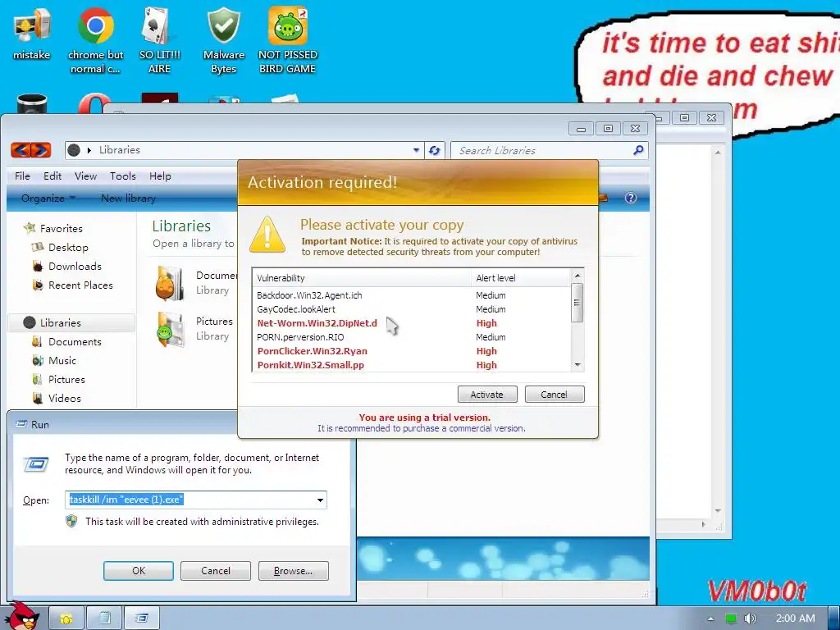
Task: Expand the address bar history dropdown
Action: click(416, 151)
